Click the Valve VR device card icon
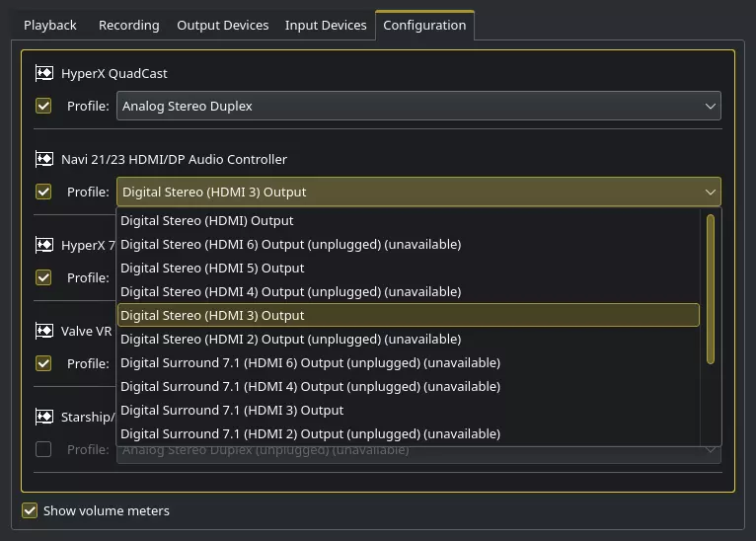Viewport: 756px width, 541px height. click(x=44, y=331)
